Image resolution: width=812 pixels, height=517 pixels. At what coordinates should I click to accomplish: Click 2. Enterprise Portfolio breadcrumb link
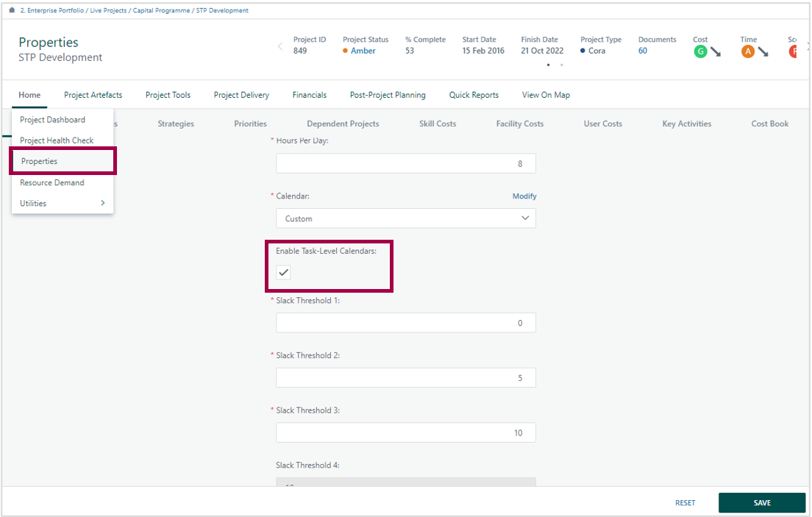point(51,10)
